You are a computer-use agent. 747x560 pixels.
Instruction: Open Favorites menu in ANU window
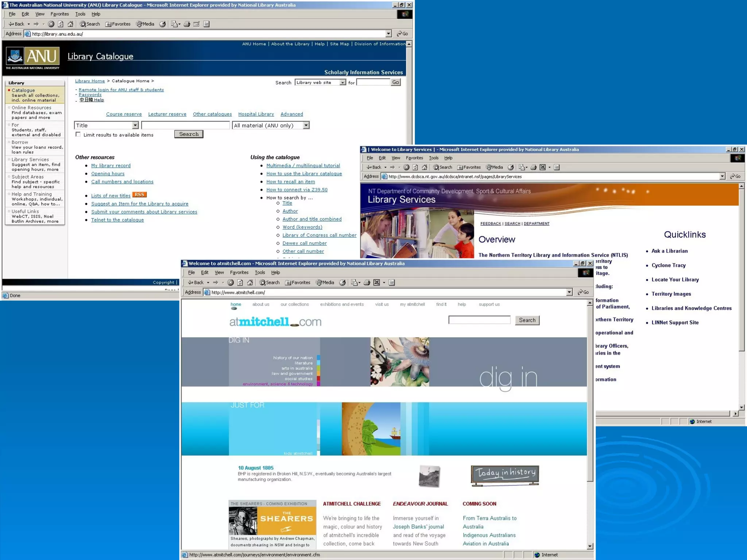[59, 14]
